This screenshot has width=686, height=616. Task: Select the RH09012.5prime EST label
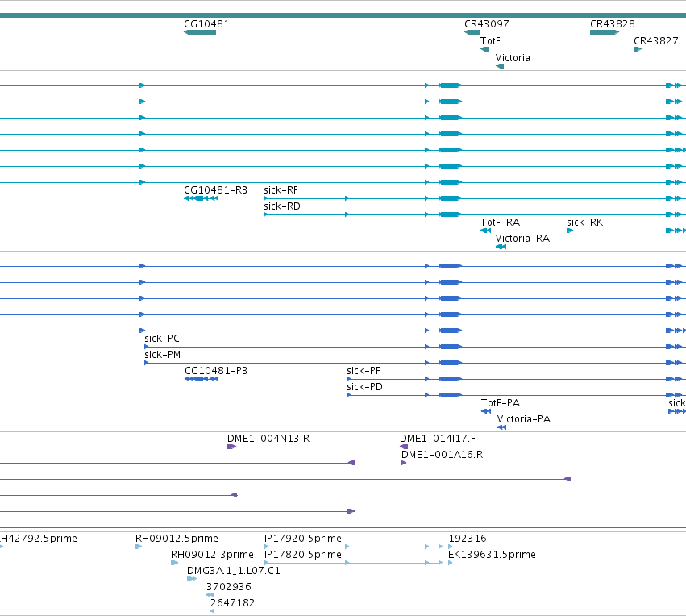pos(177,539)
